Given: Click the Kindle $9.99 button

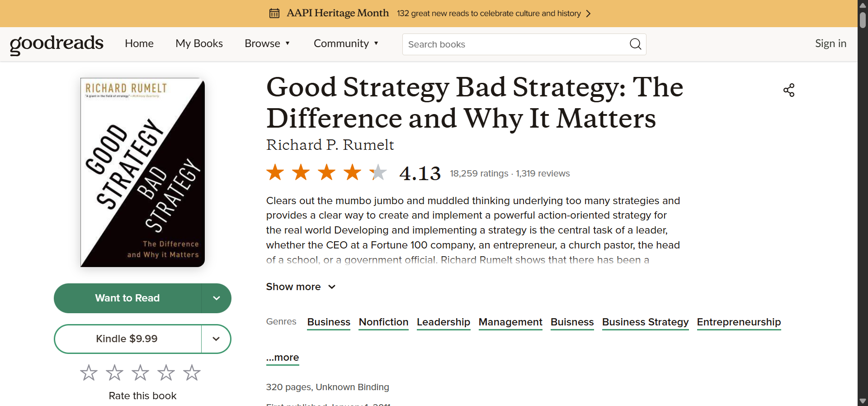Looking at the screenshot, I should pyautogui.click(x=127, y=339).
